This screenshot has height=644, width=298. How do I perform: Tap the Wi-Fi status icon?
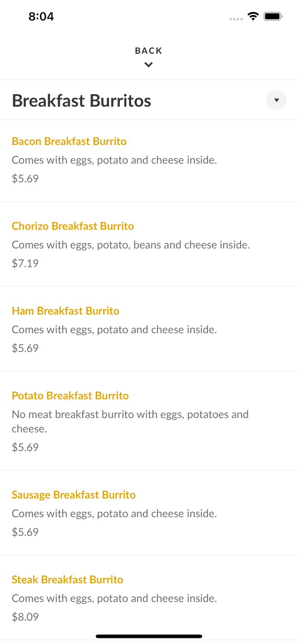click(x=253, y=17)
